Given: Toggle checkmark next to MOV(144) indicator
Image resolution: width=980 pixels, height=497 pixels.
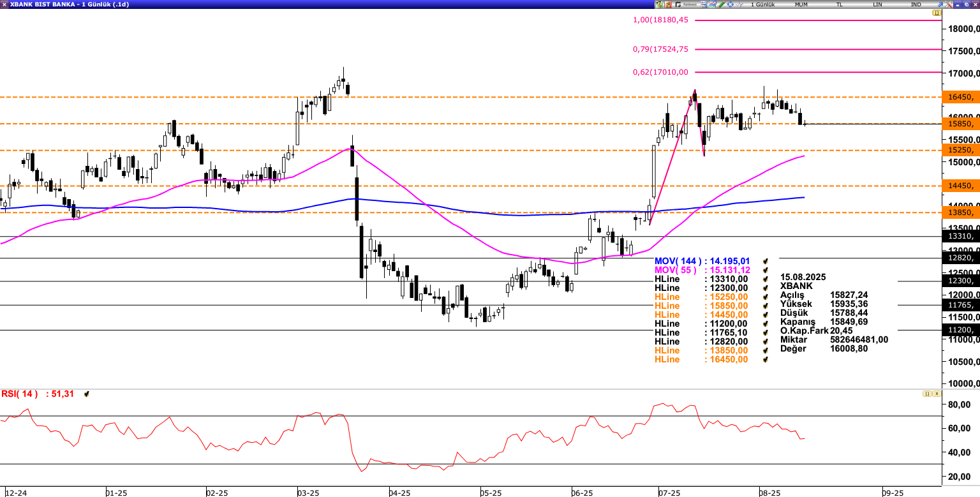Looking at the screenshot, I should (765, 262).
